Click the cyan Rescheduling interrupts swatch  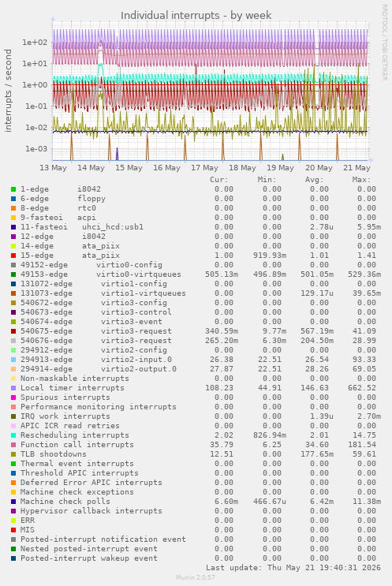point(13,435)
